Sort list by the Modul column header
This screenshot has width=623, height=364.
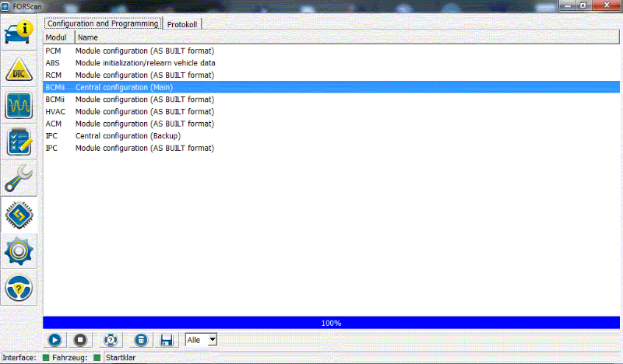click(58, 37)
